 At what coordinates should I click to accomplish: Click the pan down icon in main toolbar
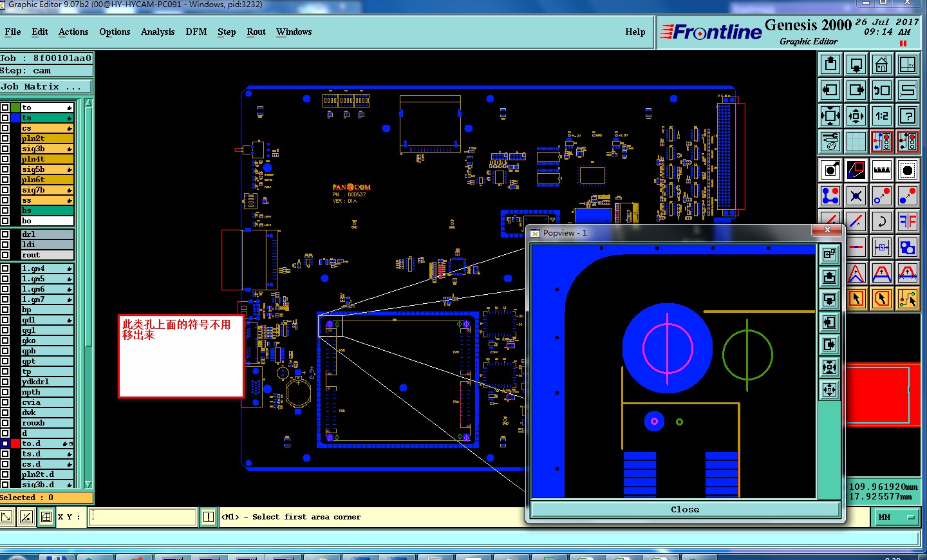[x=856, y=64]
